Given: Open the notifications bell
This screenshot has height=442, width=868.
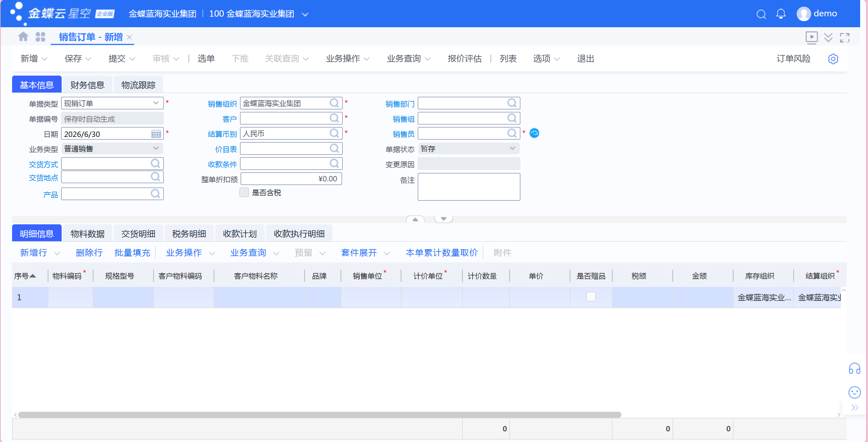Looking at the screenshot, I should tap(781, 14).
